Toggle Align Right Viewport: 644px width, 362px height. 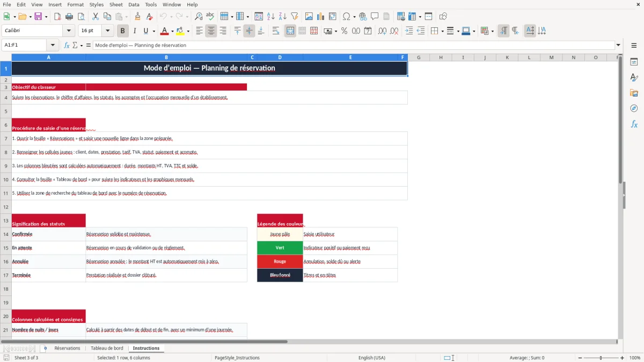(x=223, y=31)
